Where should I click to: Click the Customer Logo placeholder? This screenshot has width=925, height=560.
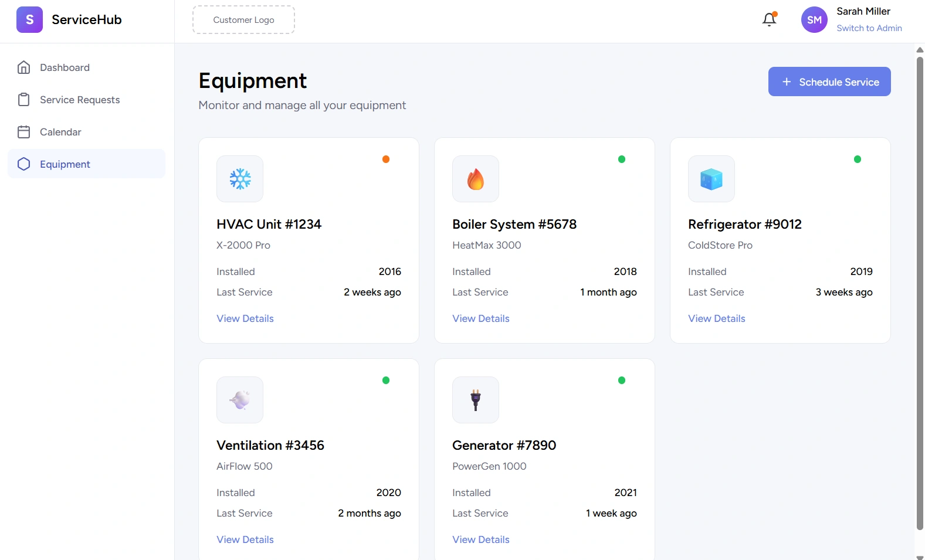[x=243, y=20]
